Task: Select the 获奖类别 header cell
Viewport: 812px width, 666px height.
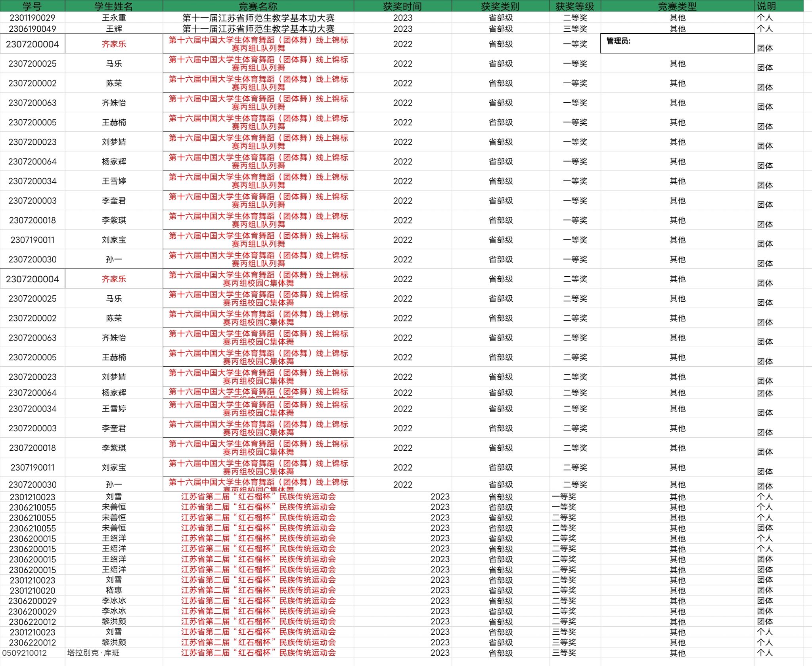Action: pyautogui.click(x=500, y=6)
